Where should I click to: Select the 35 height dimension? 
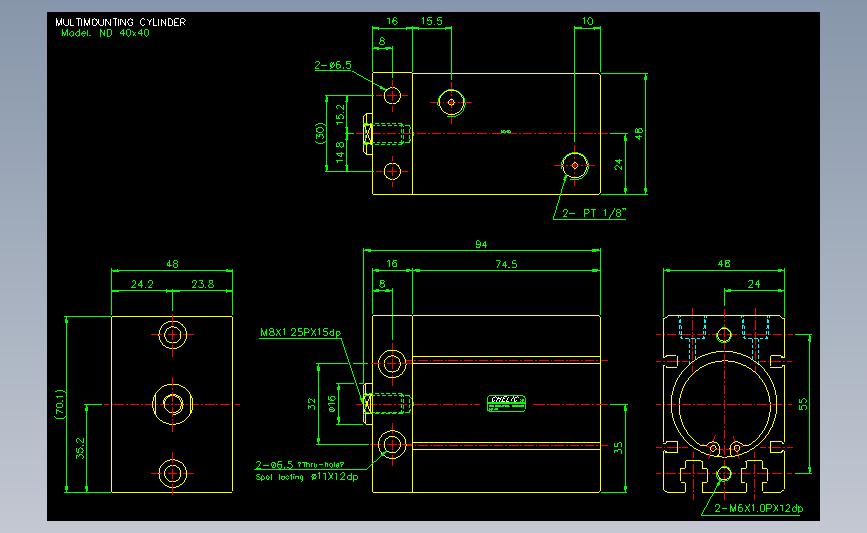coord(618,448)
